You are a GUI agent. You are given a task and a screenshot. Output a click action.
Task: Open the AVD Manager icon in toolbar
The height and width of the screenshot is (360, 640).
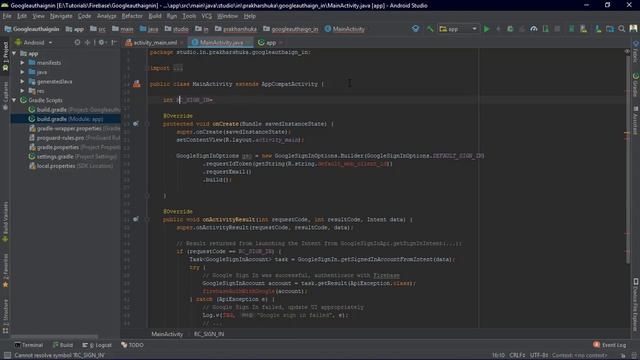(583, 29)
